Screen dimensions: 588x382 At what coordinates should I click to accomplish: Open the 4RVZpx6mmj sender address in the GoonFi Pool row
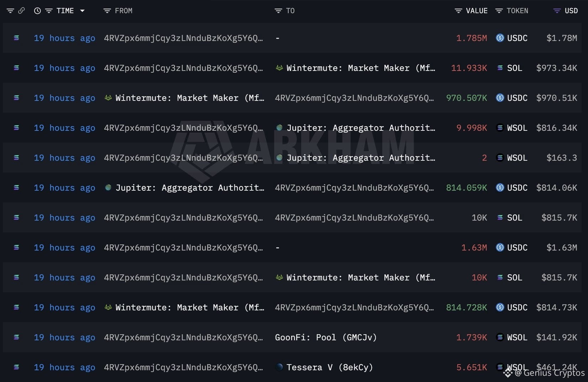point(183,337)
